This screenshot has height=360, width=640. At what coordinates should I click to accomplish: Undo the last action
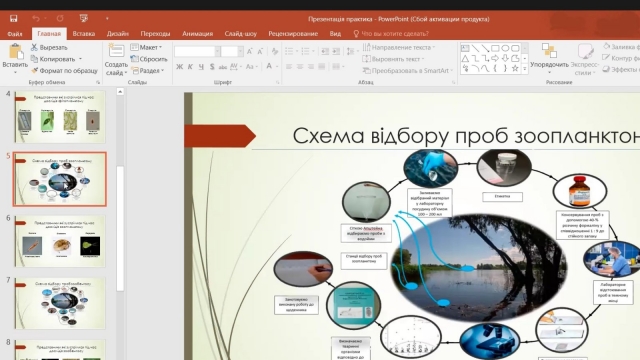click(x=36, y=18)
